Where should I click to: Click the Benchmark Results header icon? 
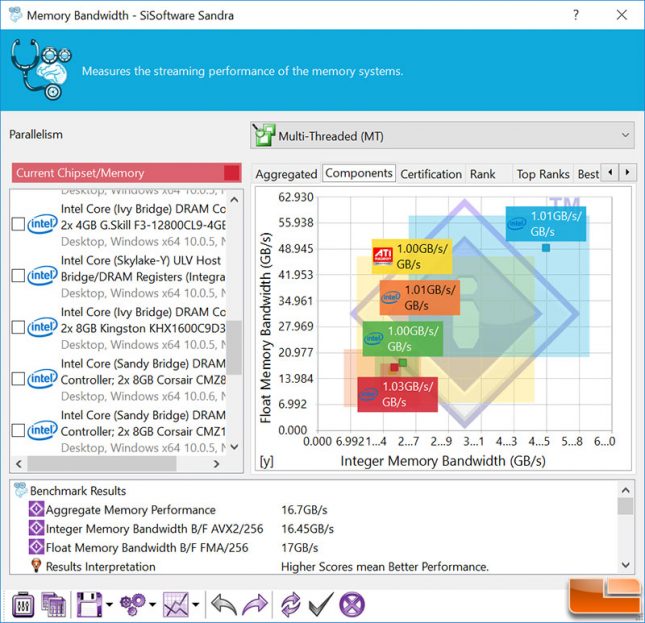pos(21,490)
